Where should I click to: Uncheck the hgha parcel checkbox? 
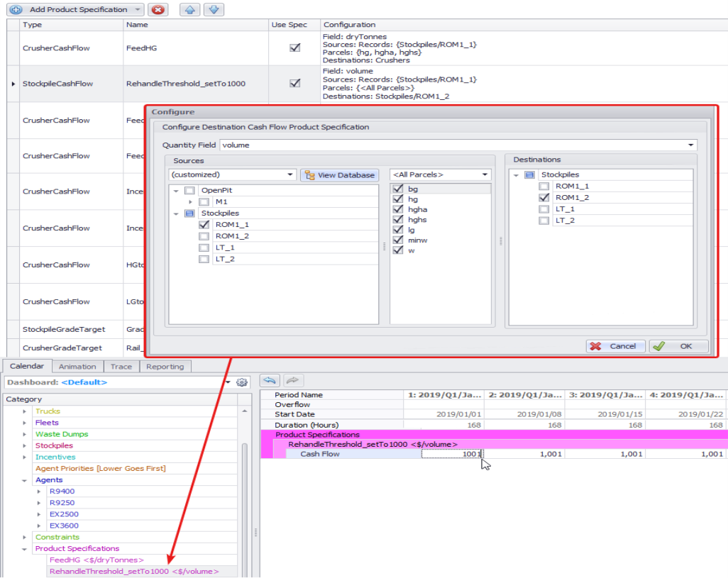click(398, 210)
